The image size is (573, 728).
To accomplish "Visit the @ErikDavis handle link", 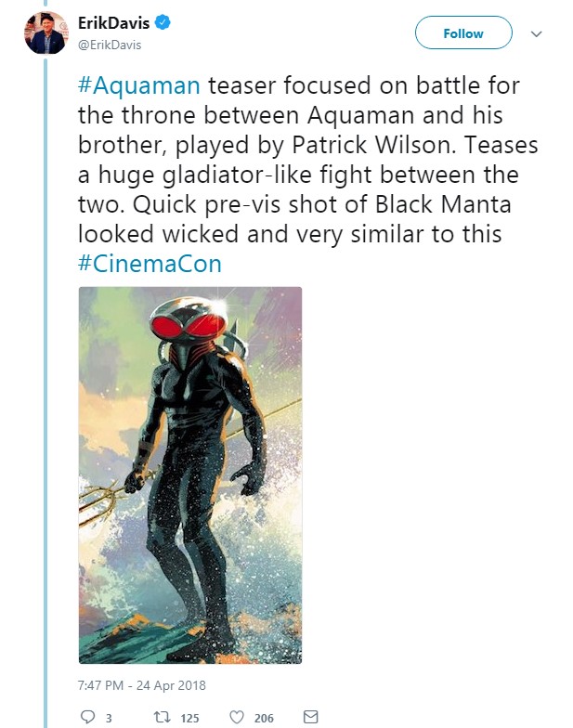I will coord(110,45).
